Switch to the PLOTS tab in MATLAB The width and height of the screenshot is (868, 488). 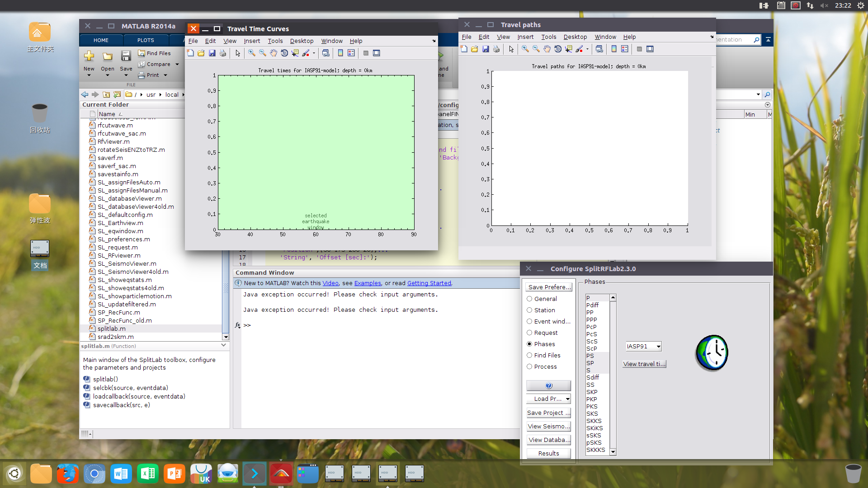pyautogui.click(x=145, y=40)
